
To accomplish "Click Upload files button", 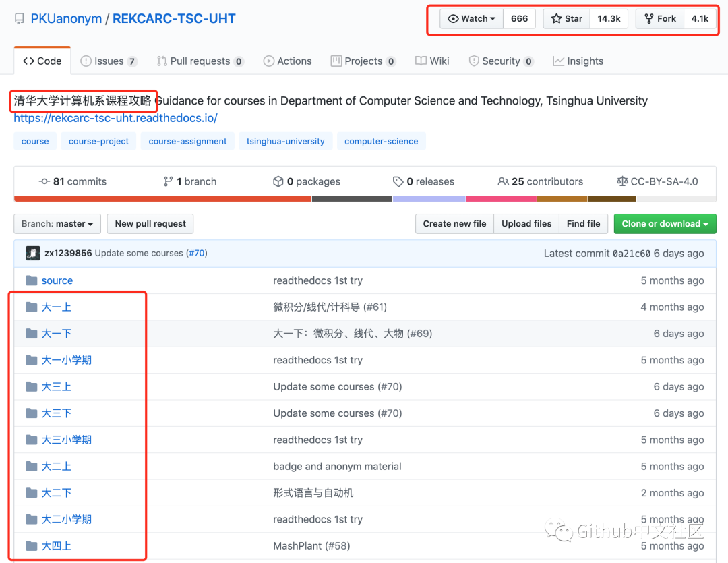I will click(526, 224).
